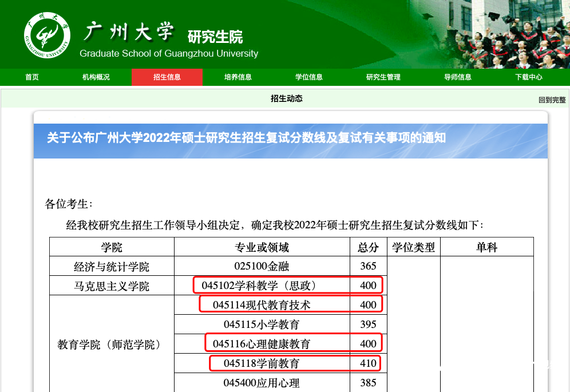Click the 学院 column header
The image size is (570, 392).
[112, 247]
